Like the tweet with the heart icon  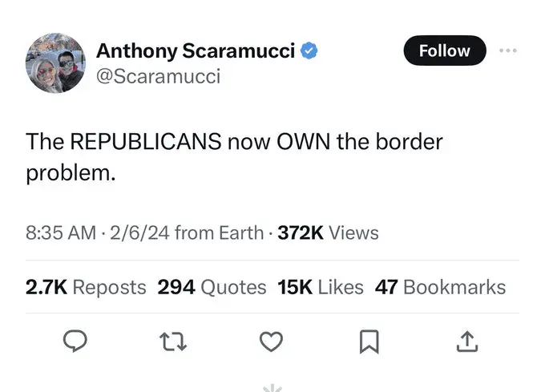pyautogui.click(x=272, y=342)
